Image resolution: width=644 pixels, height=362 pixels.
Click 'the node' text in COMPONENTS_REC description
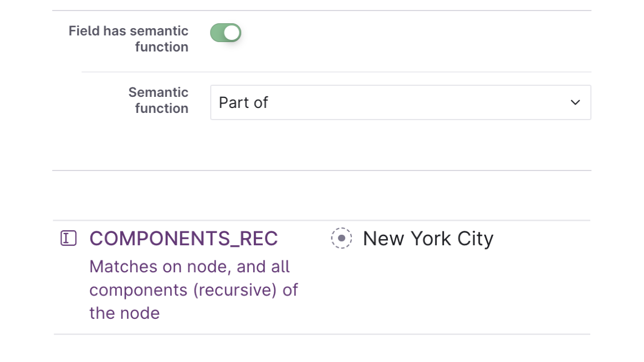click(125, 313)
